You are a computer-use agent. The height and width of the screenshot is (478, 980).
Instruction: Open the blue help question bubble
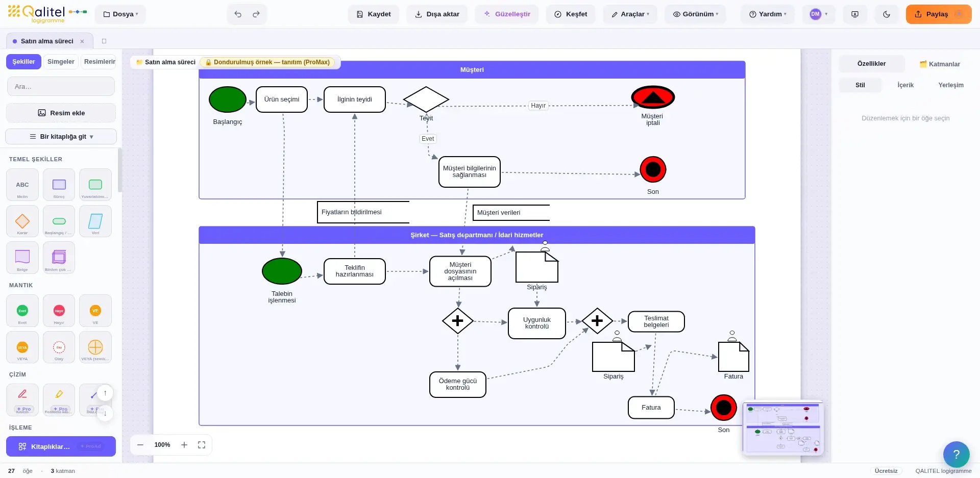pyautogui.click(x=957, y=454)
